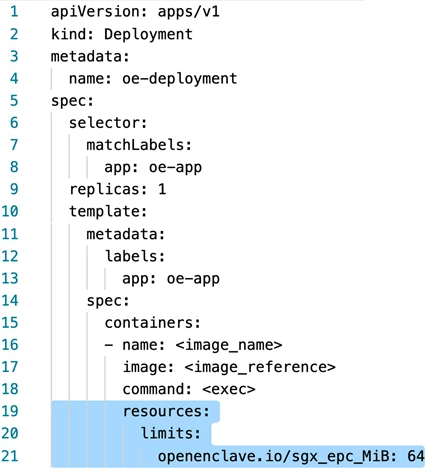Screen dimensions: 435x472
Task: Click line number 5 beside spec
Action: click(14, 101)
